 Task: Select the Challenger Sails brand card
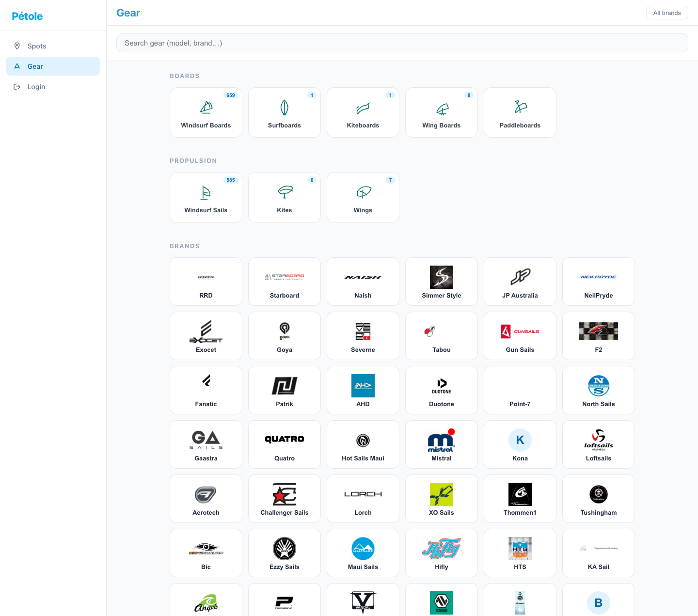285,499
